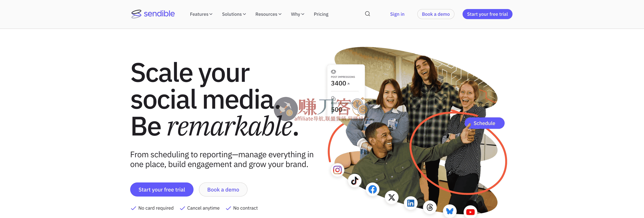644x218 pixels.
Task: Expand the Solutions dropdown menu
Action: click(234, 14)
